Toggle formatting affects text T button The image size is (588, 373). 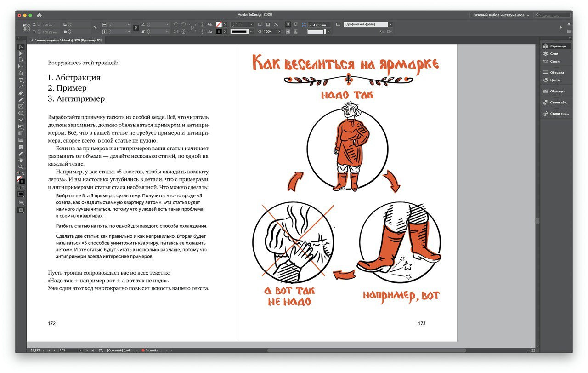[x=23, y=188]
